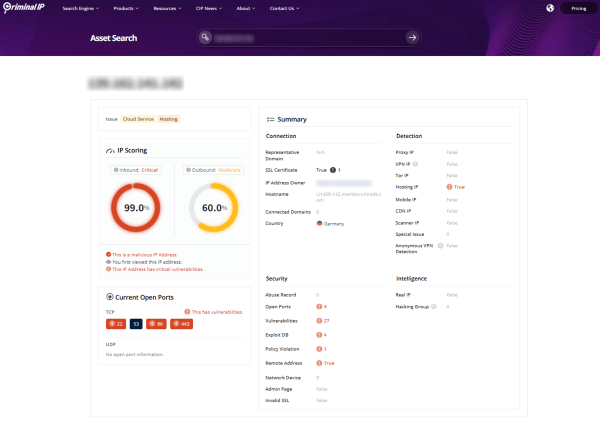Screen dimensions: 600x421
Task: Expand the Products menu
Action: click(126, 8)
